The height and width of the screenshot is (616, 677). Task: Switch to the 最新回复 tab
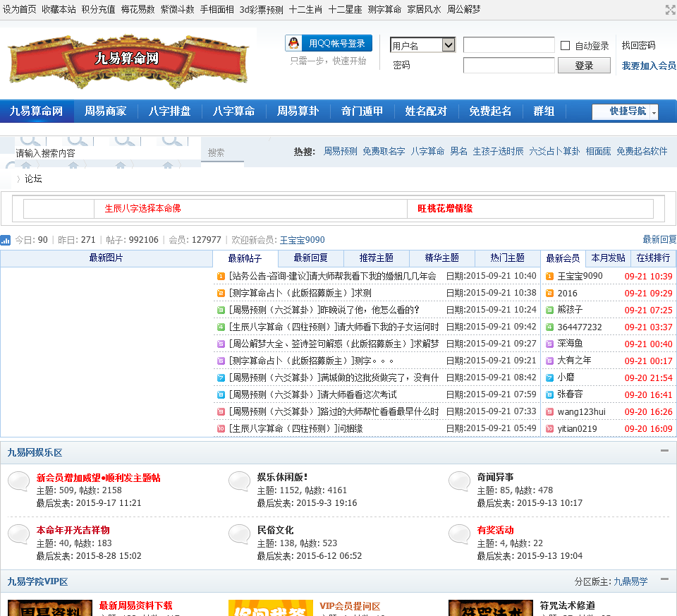[311, 258]
